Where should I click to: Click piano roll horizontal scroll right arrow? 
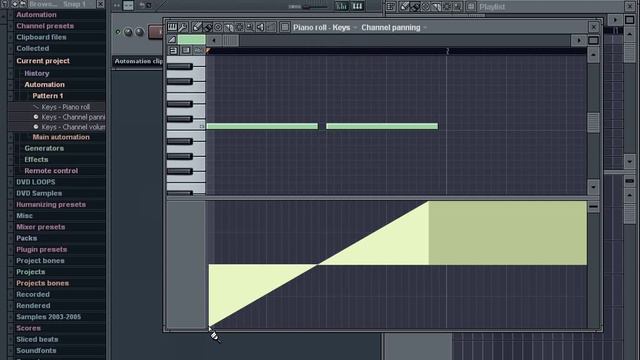pos(578,40)
